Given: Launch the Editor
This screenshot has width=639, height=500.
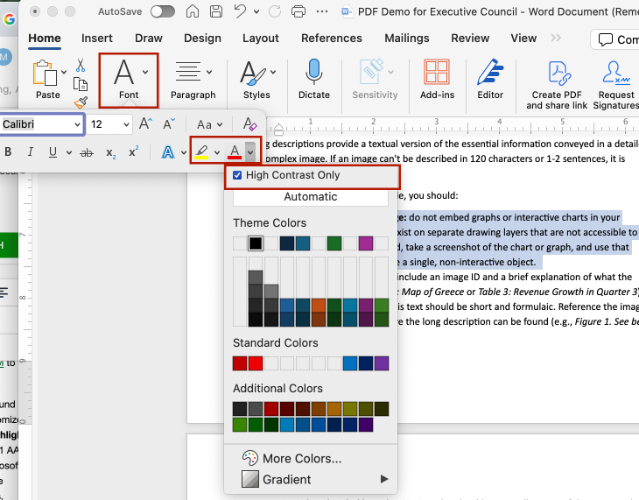Looking at the screenshot, I should point(490,80).
